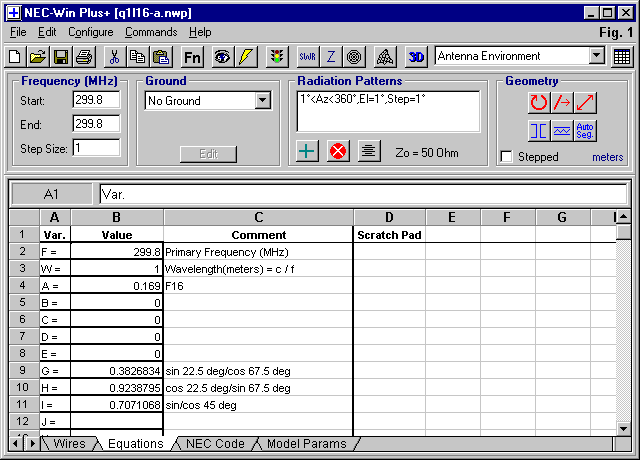Click the Start frequency input field
Viewport: 640px width, 460px height.
tap(95, 101)
